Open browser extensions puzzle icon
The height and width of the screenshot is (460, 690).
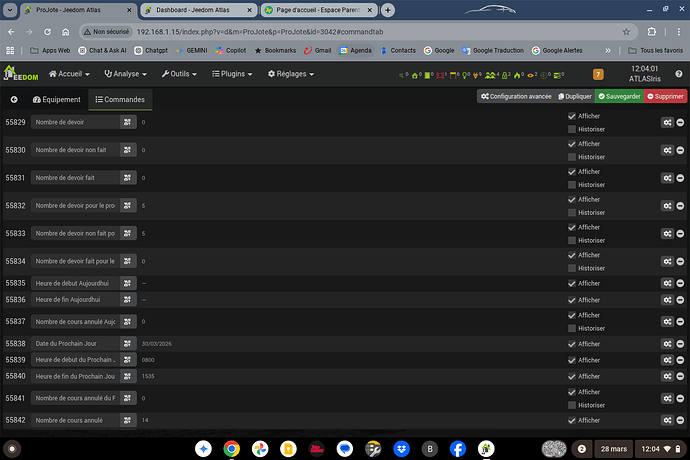click(652, 32)
